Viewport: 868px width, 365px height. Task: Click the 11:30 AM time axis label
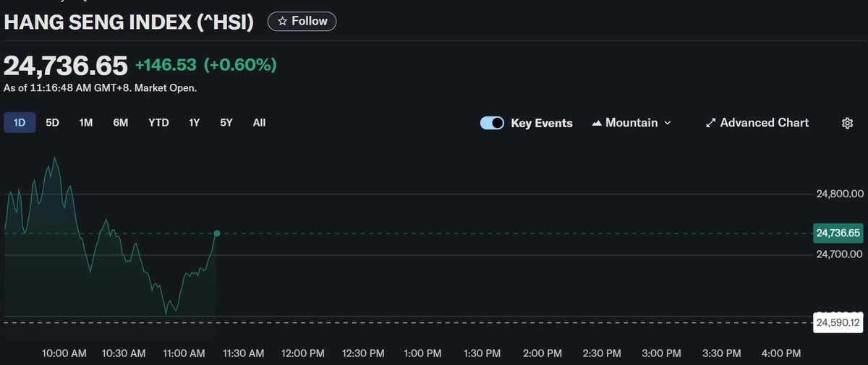[x=243, y=353]
